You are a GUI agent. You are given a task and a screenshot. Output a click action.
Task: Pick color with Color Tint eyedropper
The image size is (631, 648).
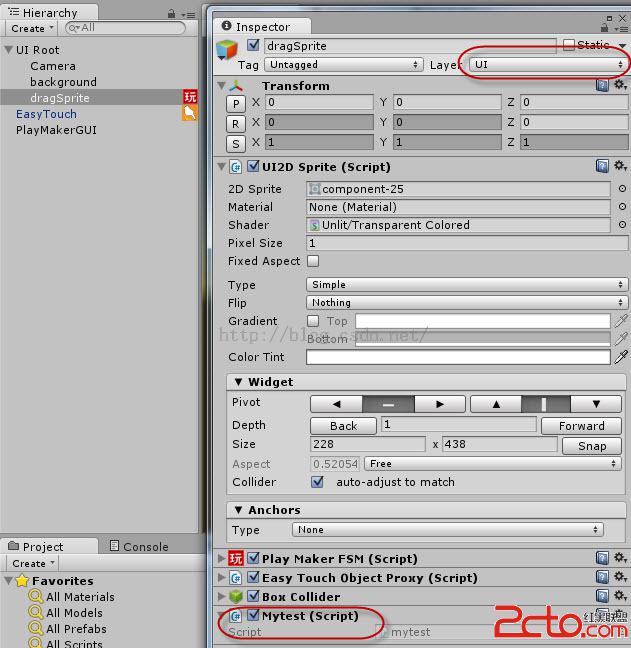click(621, 357)
